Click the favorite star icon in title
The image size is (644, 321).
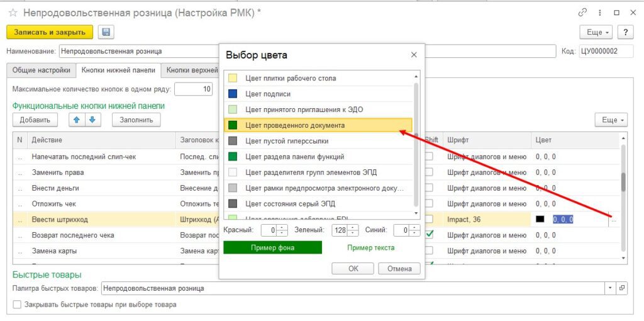coord(13,13)
